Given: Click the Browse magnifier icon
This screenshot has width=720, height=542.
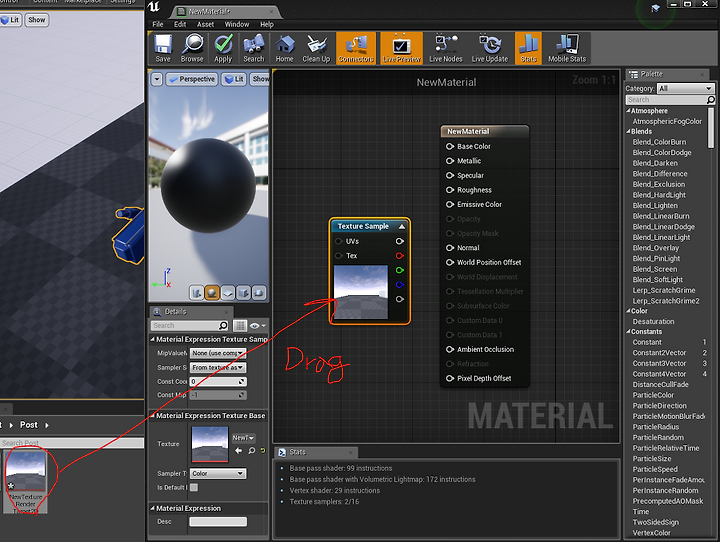Looking at the screenshot, I should click(x=192, y=48).
